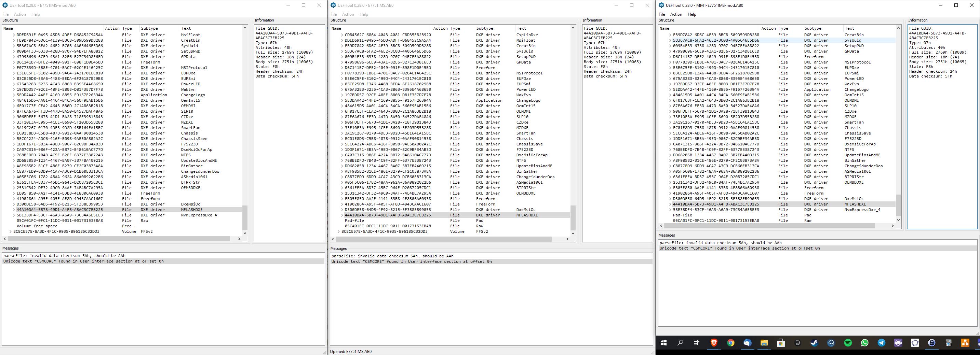This screenshot has width=980, height=355.
Task: Launch Brave browser from the taskbar
Action: coord(714,343)
